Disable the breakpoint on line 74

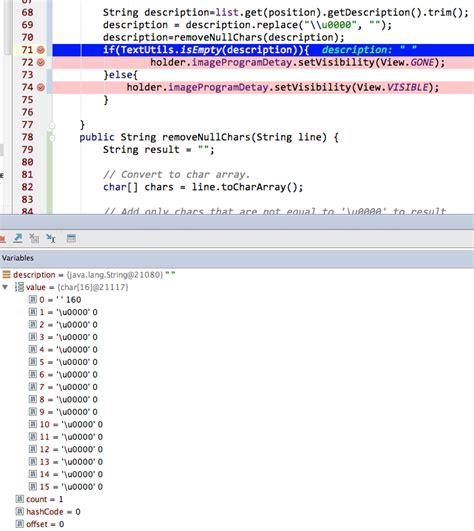point(41,87)
